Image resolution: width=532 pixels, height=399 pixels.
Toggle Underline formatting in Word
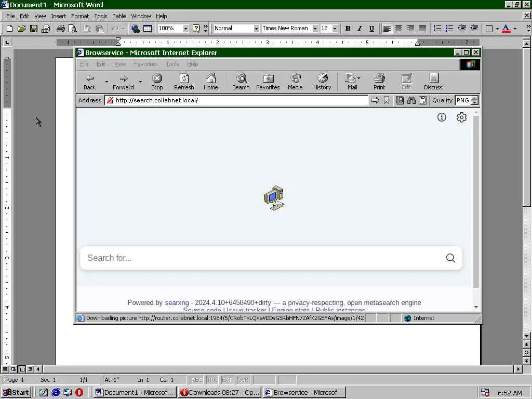click(371, 29)
